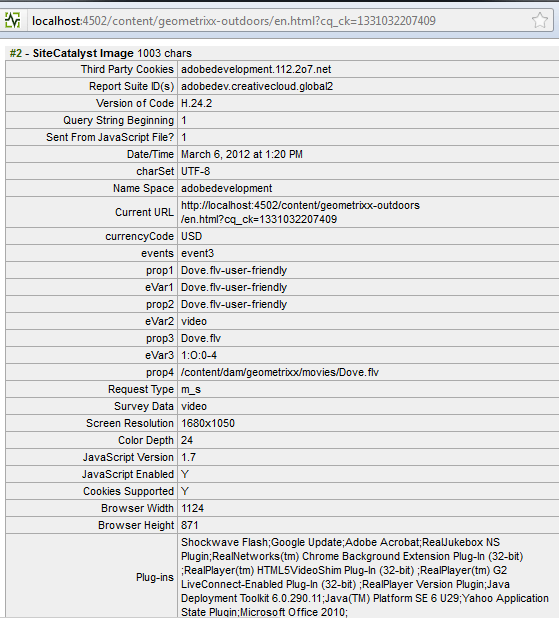
Task: Select the 'UTF-8' charSet value
Action: (x=196, y=171)
